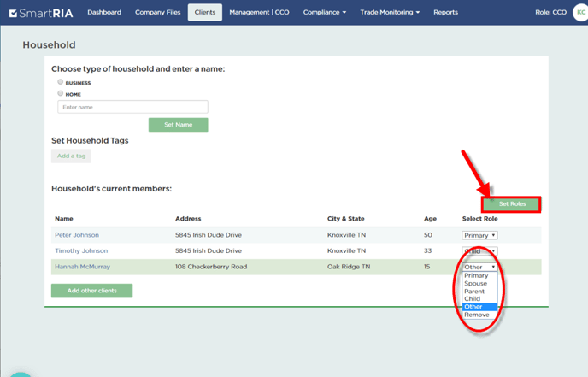This screenshot has height=377, width=588.
Task: Click Timothy Johnson's age value 33
Action: click(428, 251)
